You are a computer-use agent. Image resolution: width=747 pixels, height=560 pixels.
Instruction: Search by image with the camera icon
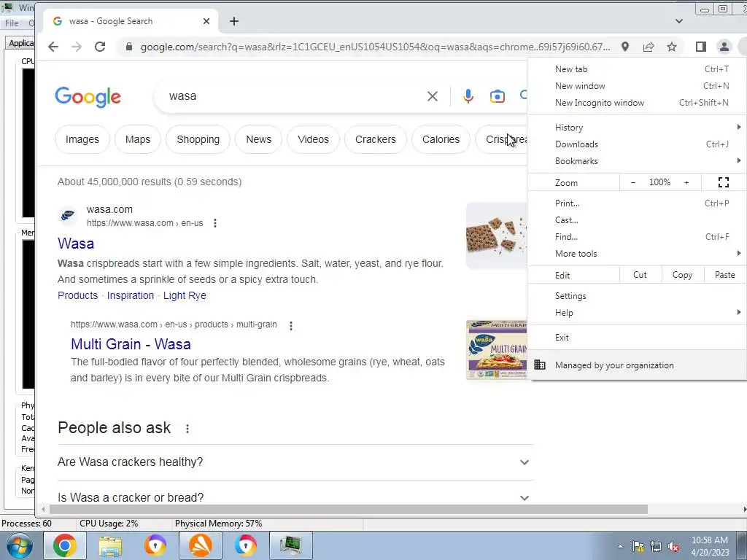(497, 96)
